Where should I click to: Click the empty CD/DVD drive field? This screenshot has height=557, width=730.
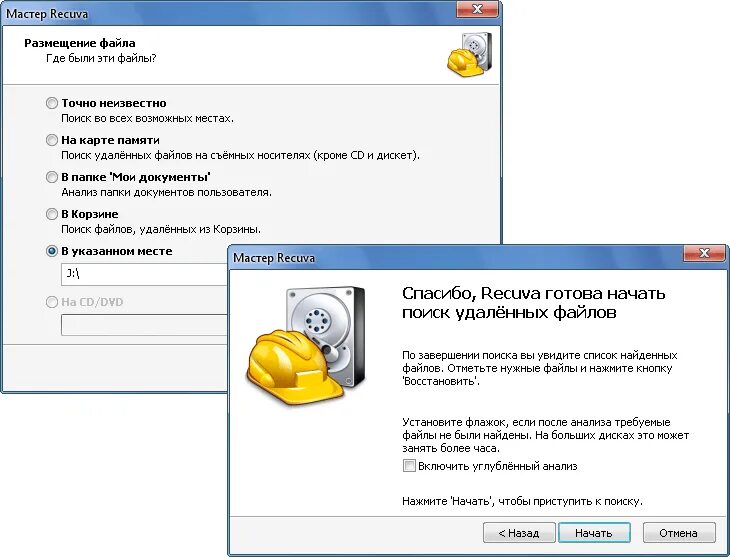tap(144, 325)
